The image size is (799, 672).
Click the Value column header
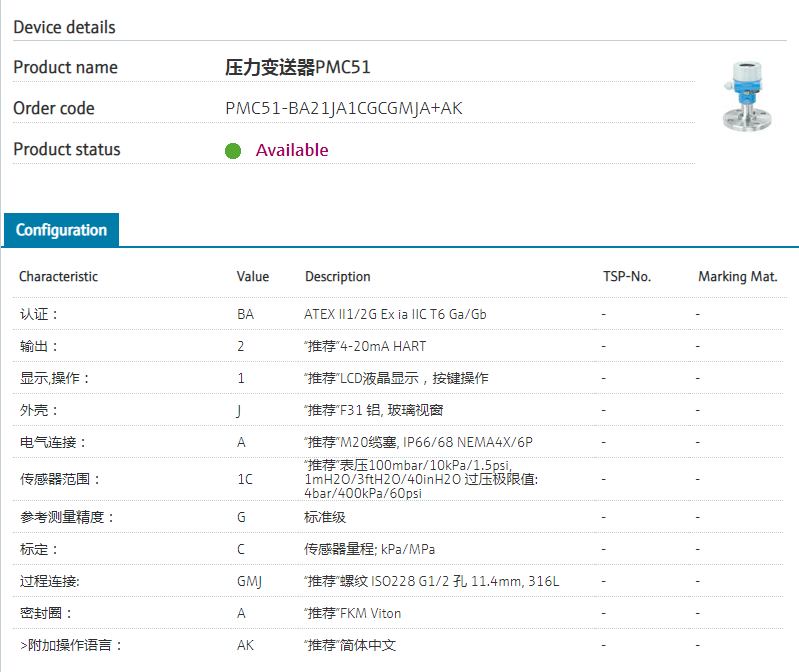coord(253,276)
